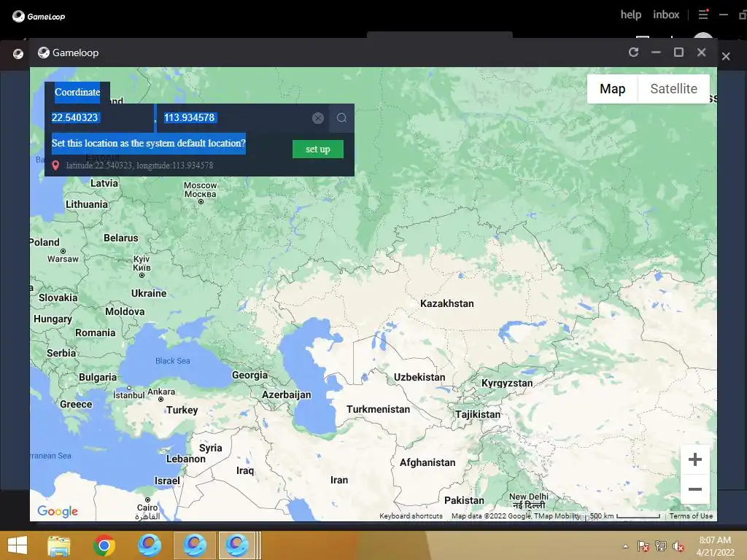Open the hamburger menu in GameLoop header

click(x=703, y=15)
